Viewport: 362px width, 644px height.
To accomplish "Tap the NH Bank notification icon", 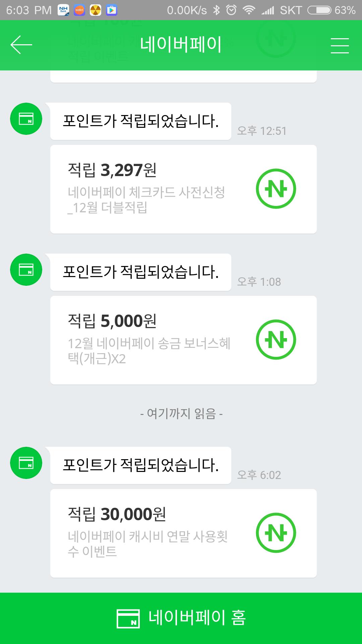I will coord(63,10).
